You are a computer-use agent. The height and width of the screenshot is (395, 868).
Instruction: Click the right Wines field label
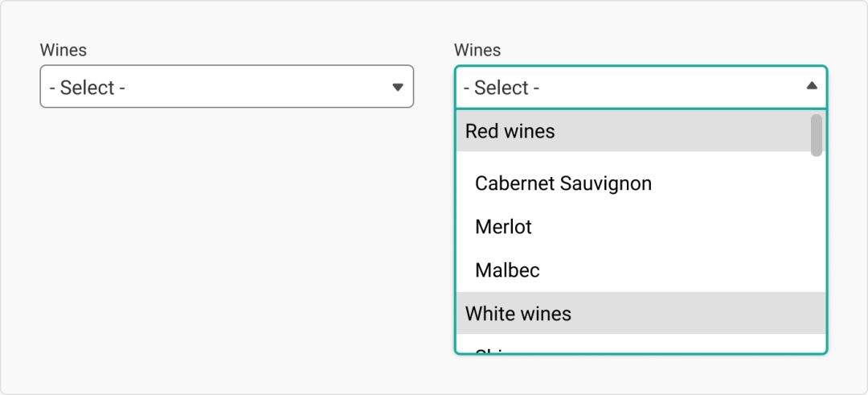point(477,50)
